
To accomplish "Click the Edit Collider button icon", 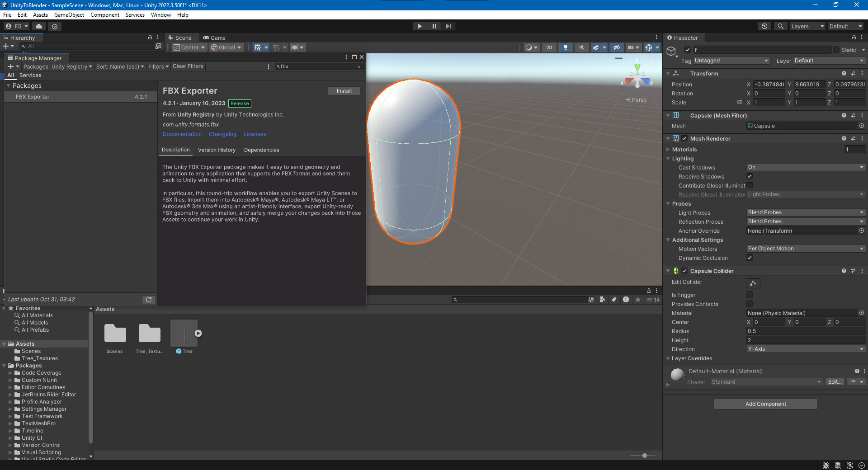I will pos(753,283).
